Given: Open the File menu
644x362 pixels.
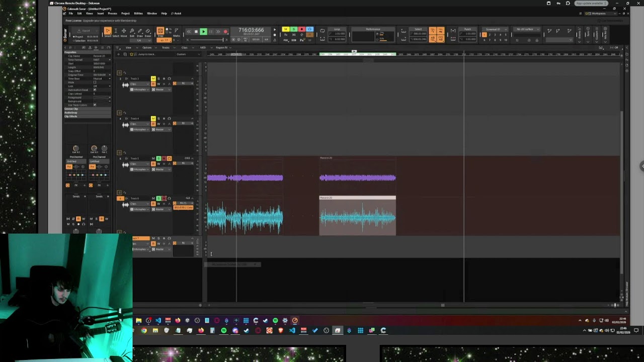Looking at the screenshot, I should (x=71, y=14).
